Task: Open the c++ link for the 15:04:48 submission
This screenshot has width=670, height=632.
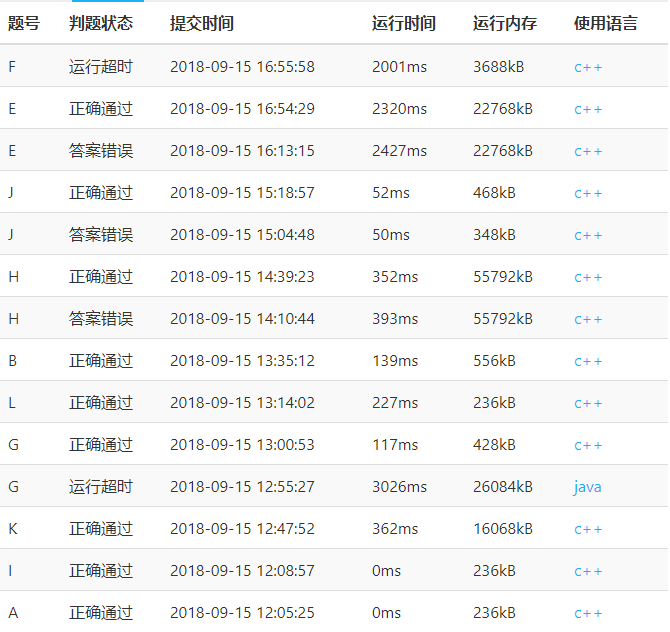Action: pos(588,235)
